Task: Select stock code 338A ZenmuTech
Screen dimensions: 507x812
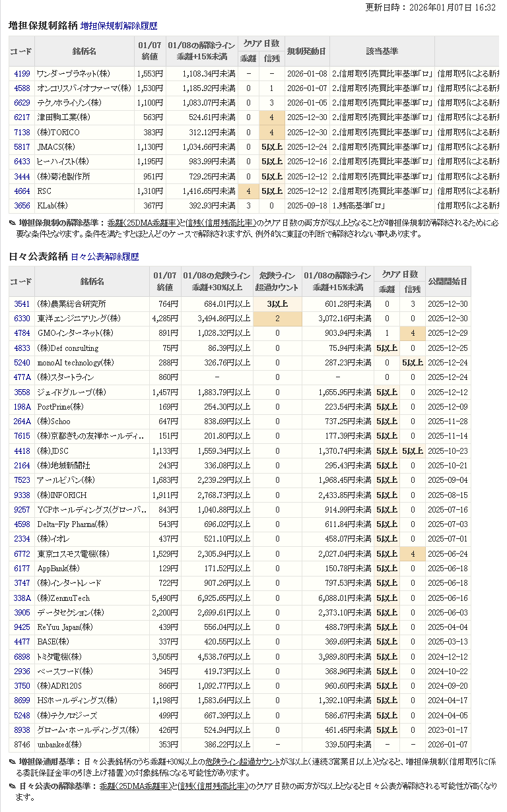Action: coord(22,598)
